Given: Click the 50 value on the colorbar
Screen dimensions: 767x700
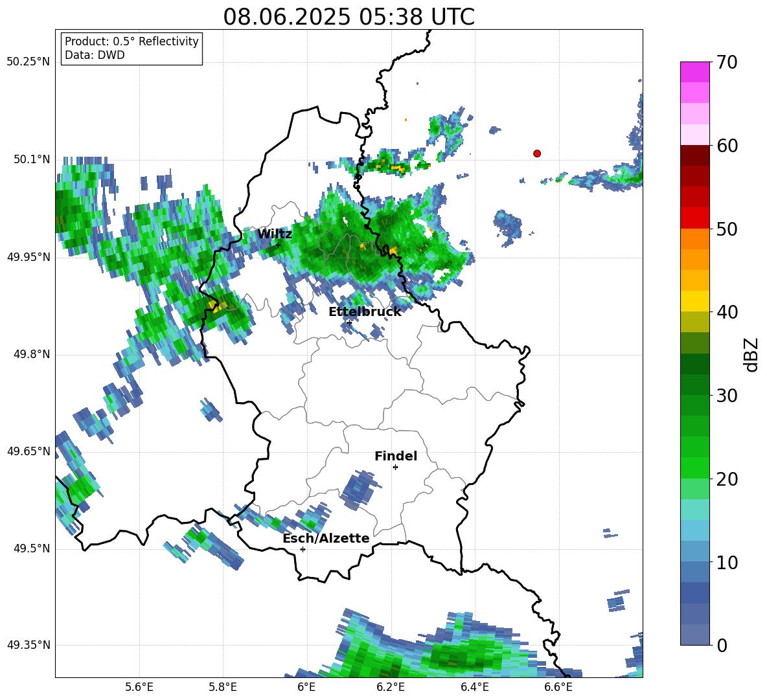Looking at the screenshot, I should (726, 229).
